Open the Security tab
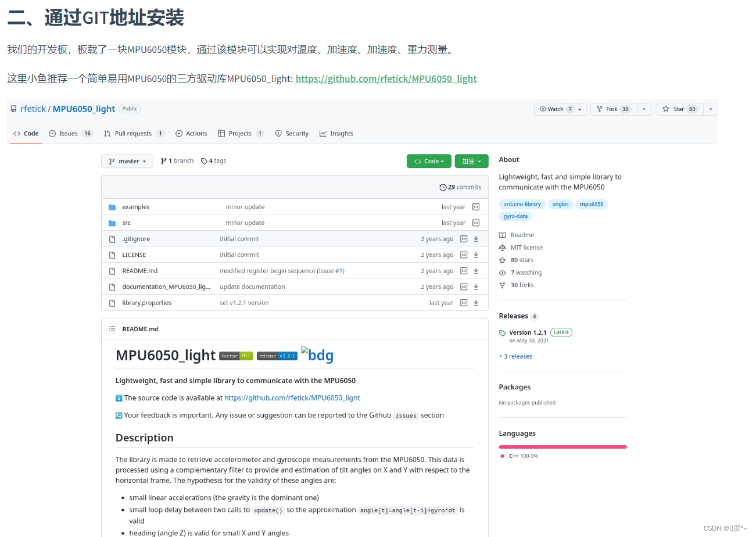This screenshot has width=756, height=537. click(x=292, y=133)
